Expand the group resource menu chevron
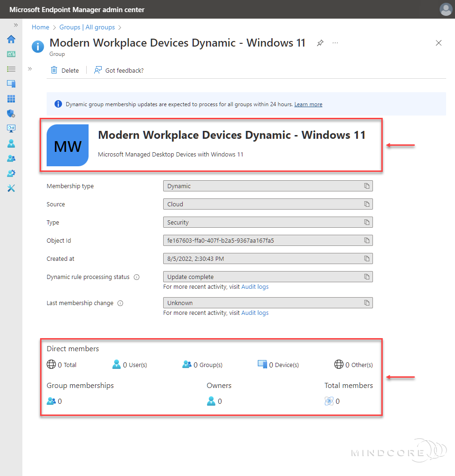455x476 pixels. click(30, 69)
